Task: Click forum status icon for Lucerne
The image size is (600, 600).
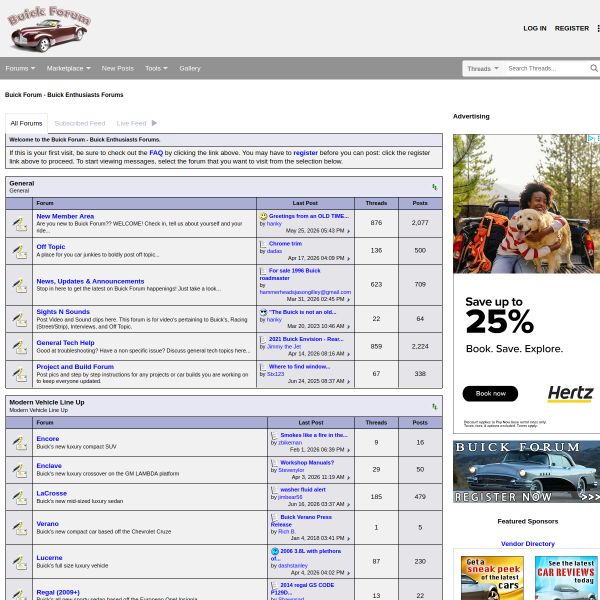Action: pos(19,562)
